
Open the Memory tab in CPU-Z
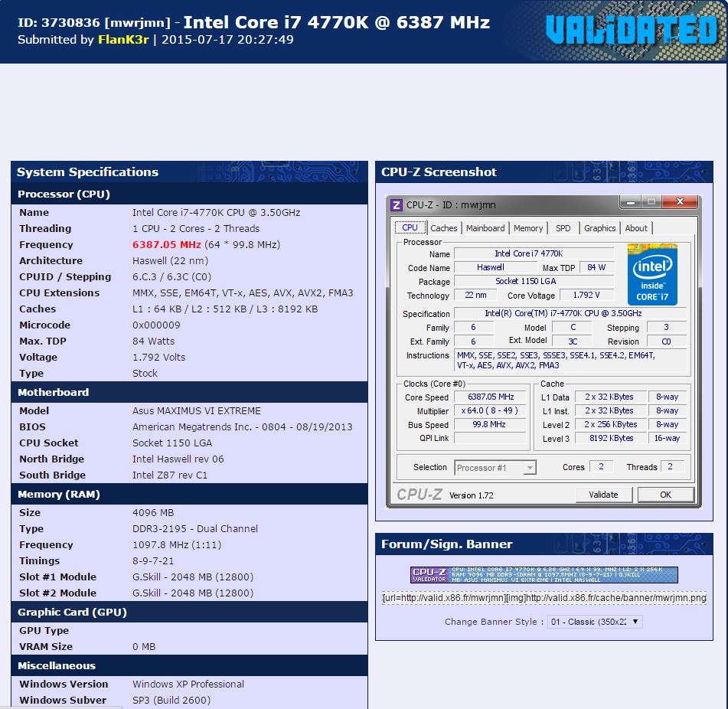point(528,228)
